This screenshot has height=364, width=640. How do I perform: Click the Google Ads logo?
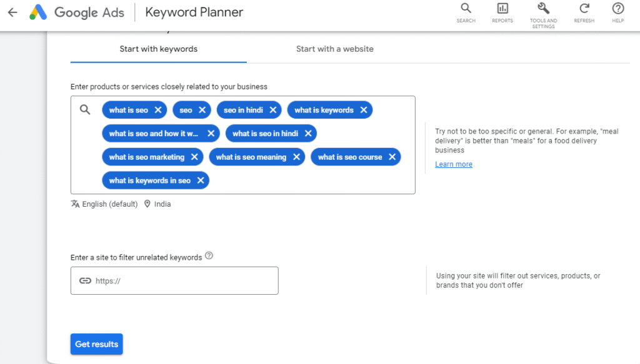tap(77, 12)
